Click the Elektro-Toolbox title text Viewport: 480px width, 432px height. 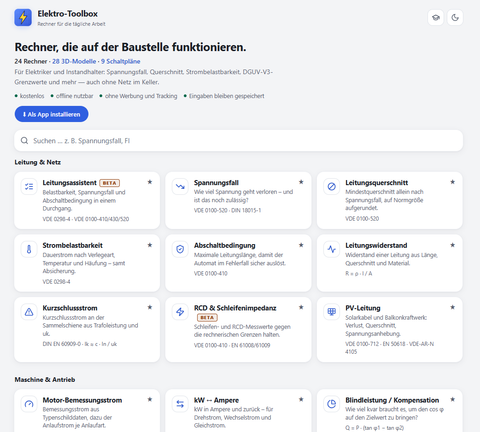coord(67,14)
